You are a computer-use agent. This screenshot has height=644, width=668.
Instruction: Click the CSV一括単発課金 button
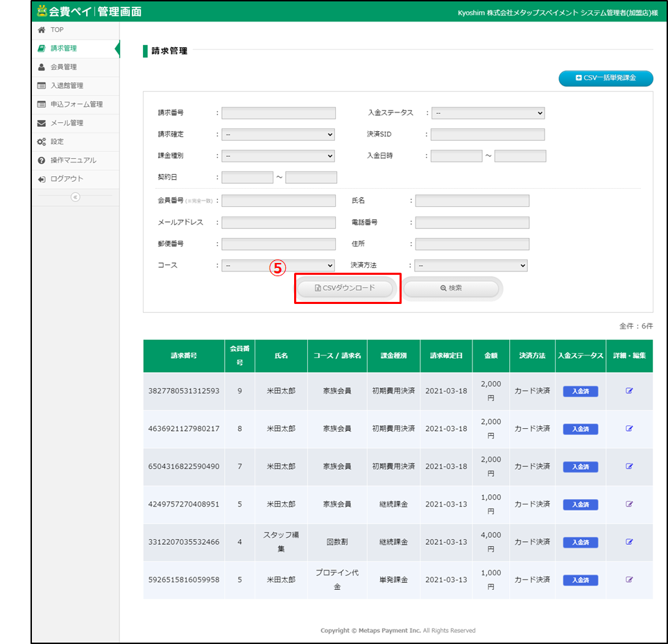[606, 78]
